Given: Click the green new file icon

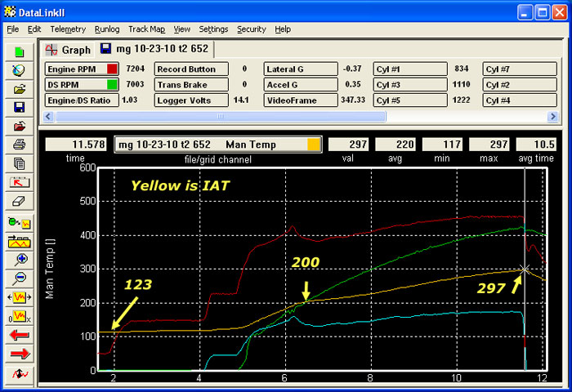Looking at the screenshot, I should [x=20, y=51].
